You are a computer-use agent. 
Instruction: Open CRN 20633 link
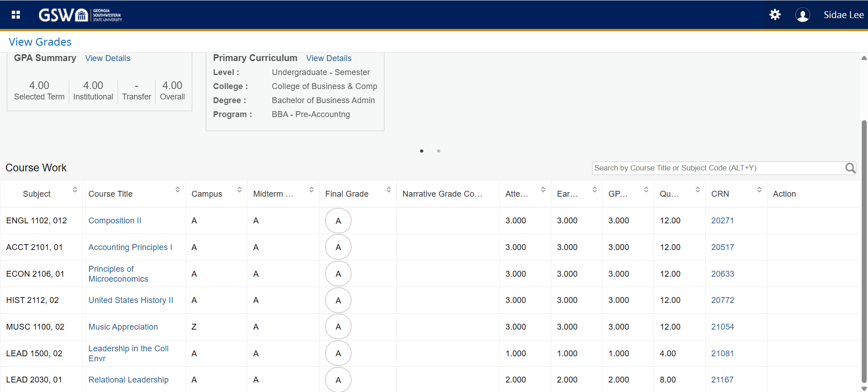click(722, 274)
